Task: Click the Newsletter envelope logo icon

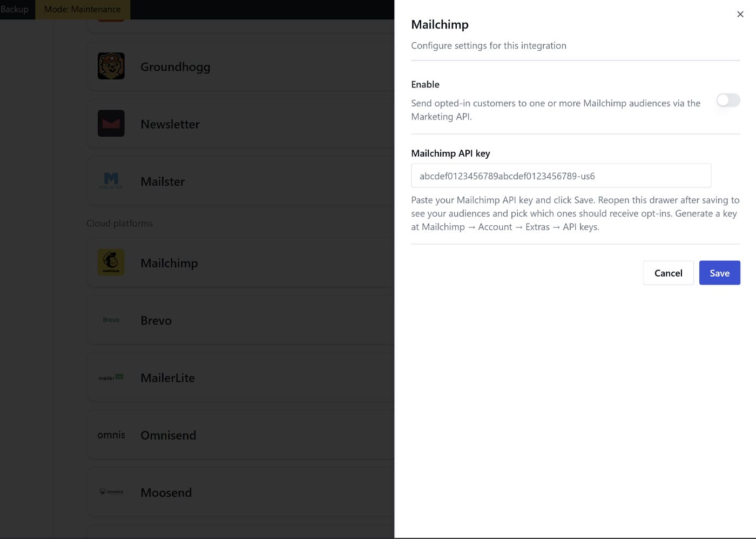Action: tap(111, 123)
